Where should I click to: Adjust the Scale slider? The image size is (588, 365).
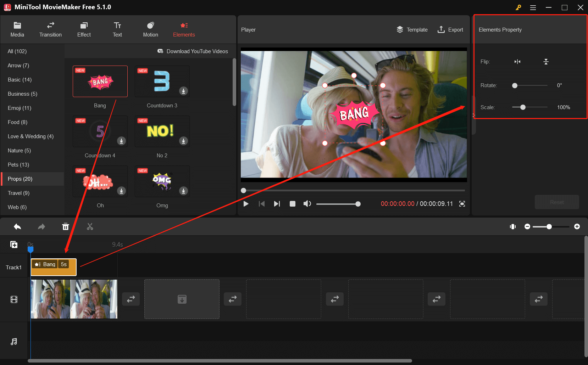[530, 107]
